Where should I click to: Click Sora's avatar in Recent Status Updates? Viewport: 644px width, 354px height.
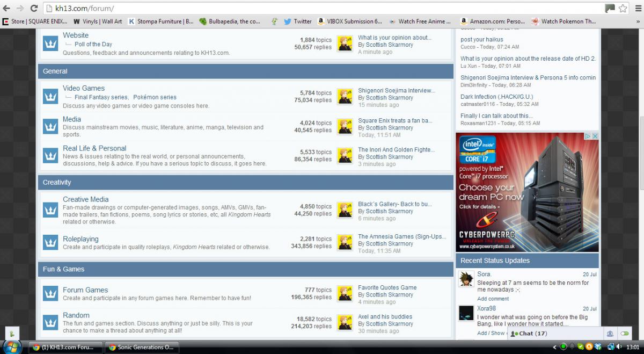[x=466, y=279]
